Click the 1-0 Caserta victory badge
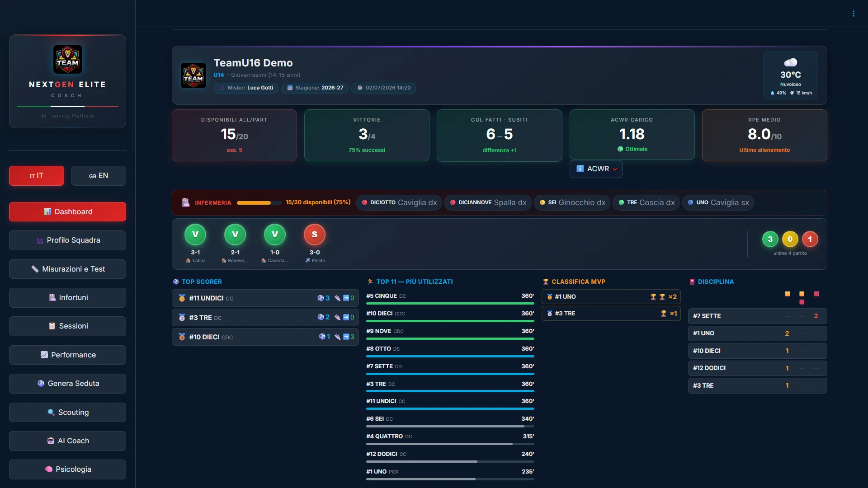Screen dimensions: 868x488 coord(275,235)
